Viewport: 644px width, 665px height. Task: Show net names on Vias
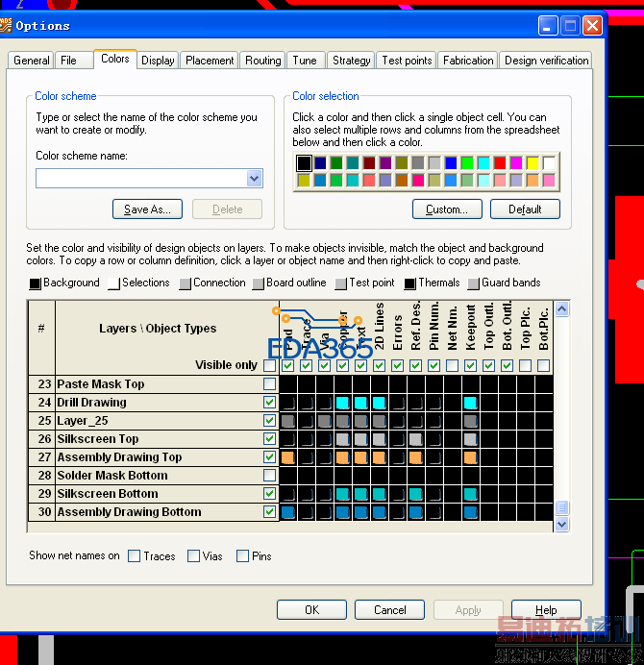tap(193, 556)
